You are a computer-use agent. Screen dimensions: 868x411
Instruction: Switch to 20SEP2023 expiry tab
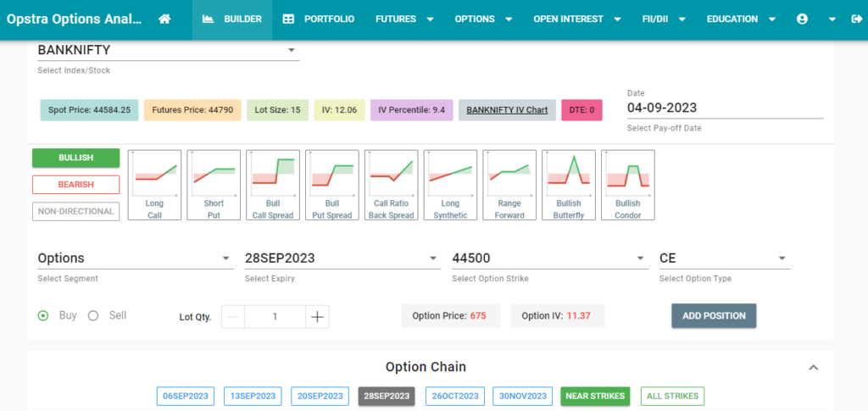pyautogui.click(x=320, y=396)
